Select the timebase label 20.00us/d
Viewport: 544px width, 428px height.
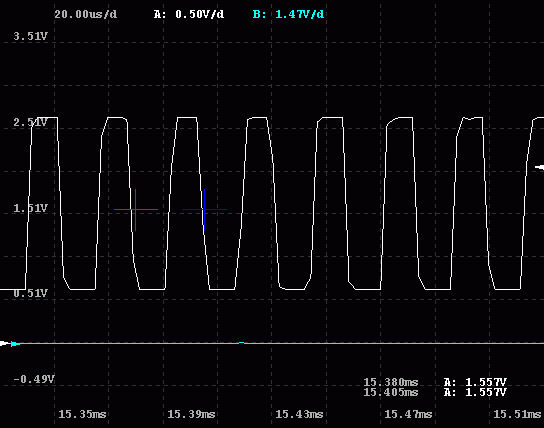point(85,15)
